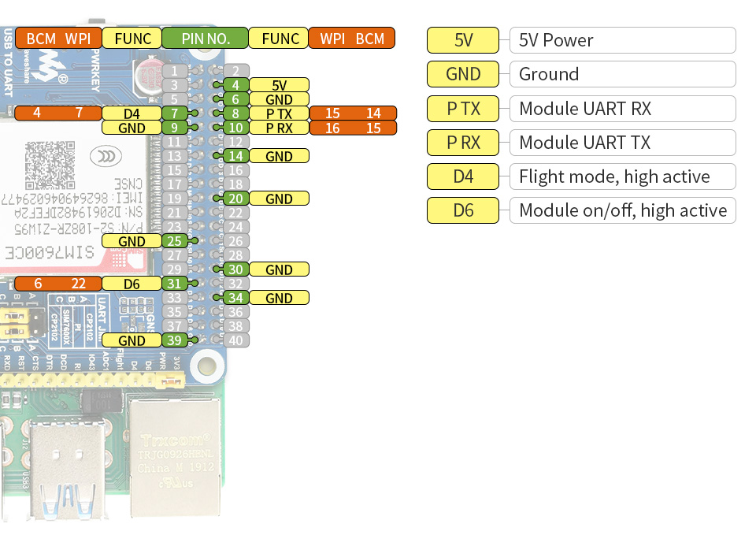Click the yellow GND key in legend
756x546 pixels.
[463, 74]
